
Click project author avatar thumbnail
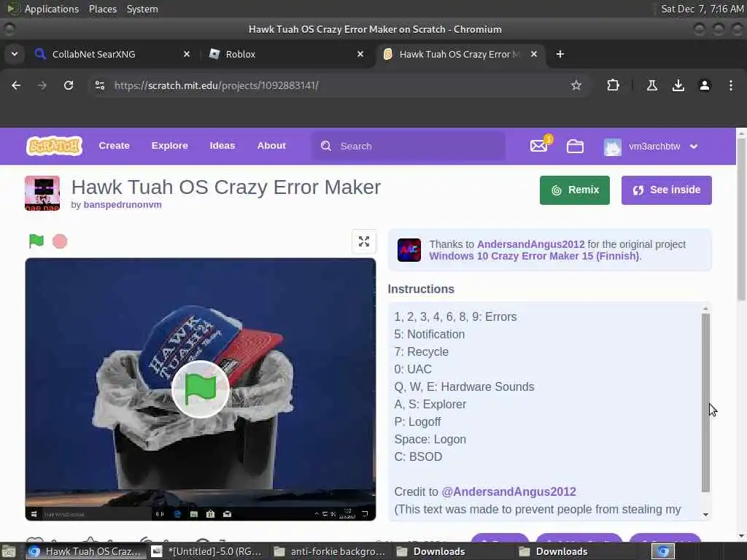(42, 193)
